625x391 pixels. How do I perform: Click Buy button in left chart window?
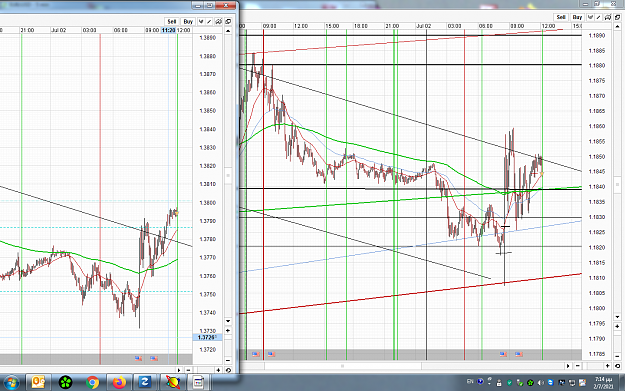(188, 22)
